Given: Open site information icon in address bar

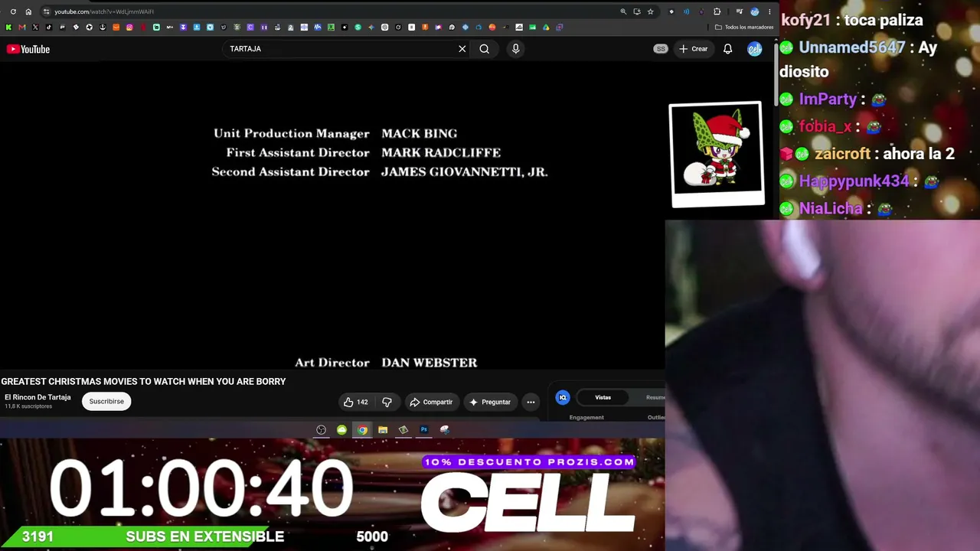Looking at the screenshot, I should point(47,11).
